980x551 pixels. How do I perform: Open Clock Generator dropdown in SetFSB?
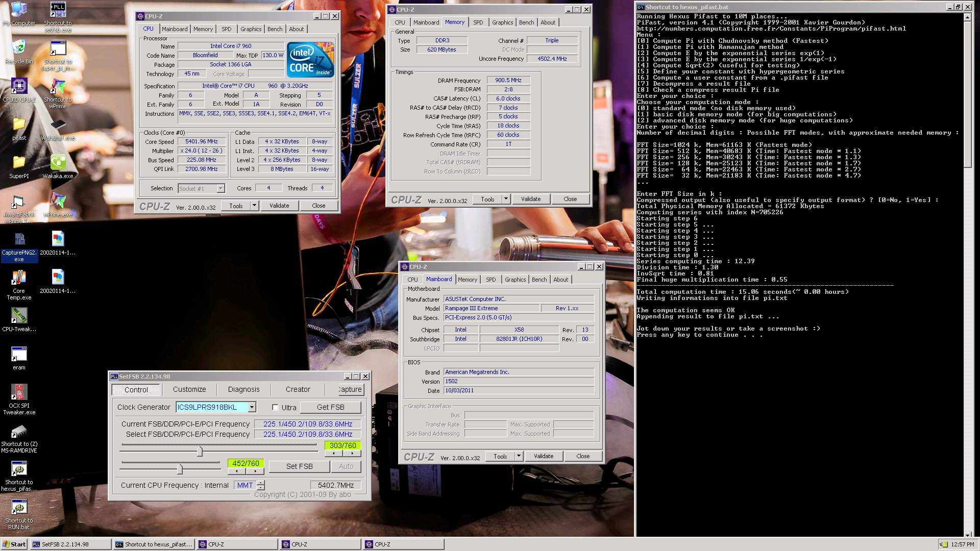[252, 407]
